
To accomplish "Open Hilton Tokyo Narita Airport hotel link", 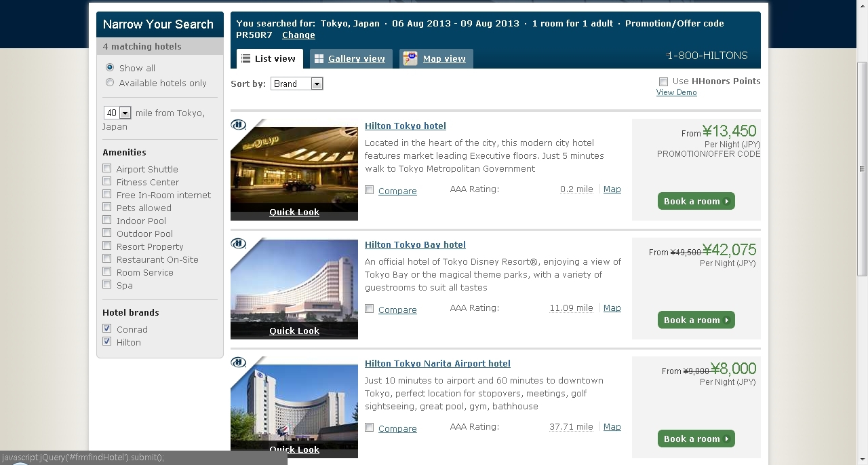I will [x=437, y=364].
